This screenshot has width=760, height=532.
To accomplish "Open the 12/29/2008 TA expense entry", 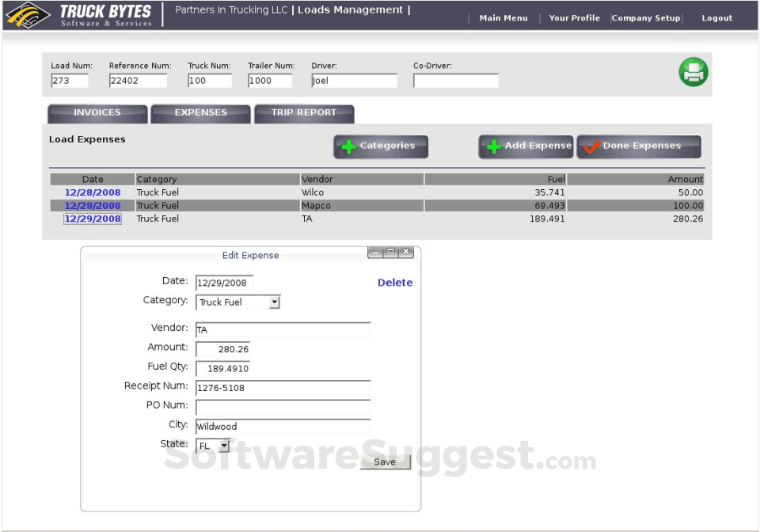I will (x=93, y=218).
